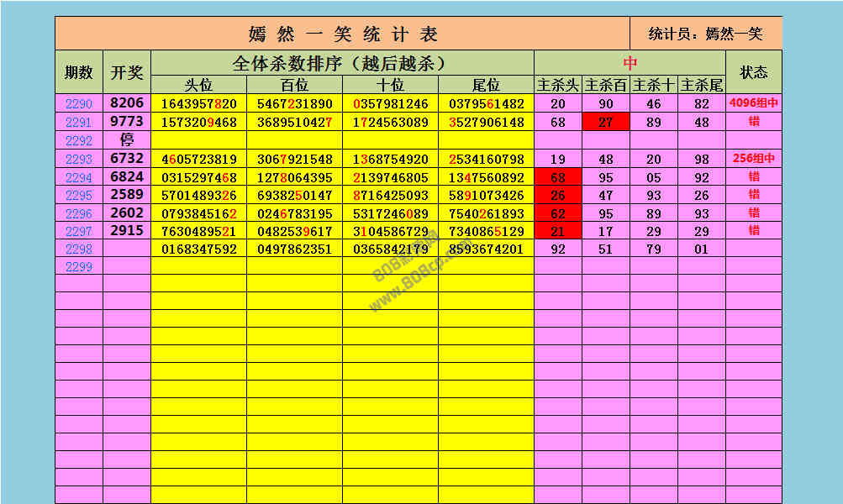The width and height of the screenshot is (843, 504).
Task: Select the period 2298 link
Action: [78, 249]
